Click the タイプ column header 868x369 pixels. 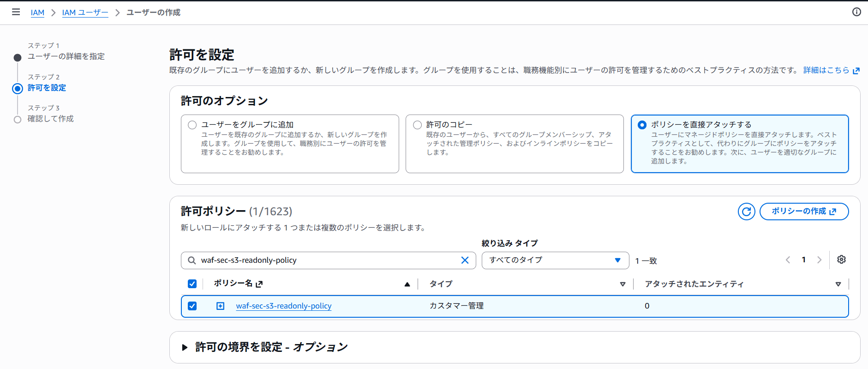pyautogui.click(x=441, y=284)
